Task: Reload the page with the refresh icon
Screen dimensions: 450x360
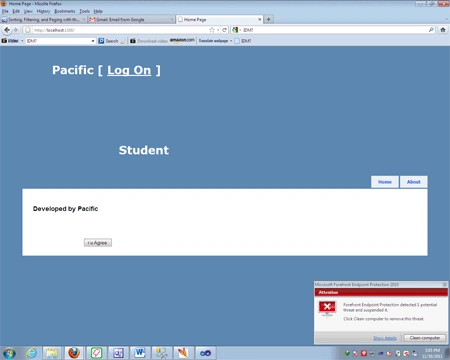Action: pyautogui.click(x=224, y=30)
